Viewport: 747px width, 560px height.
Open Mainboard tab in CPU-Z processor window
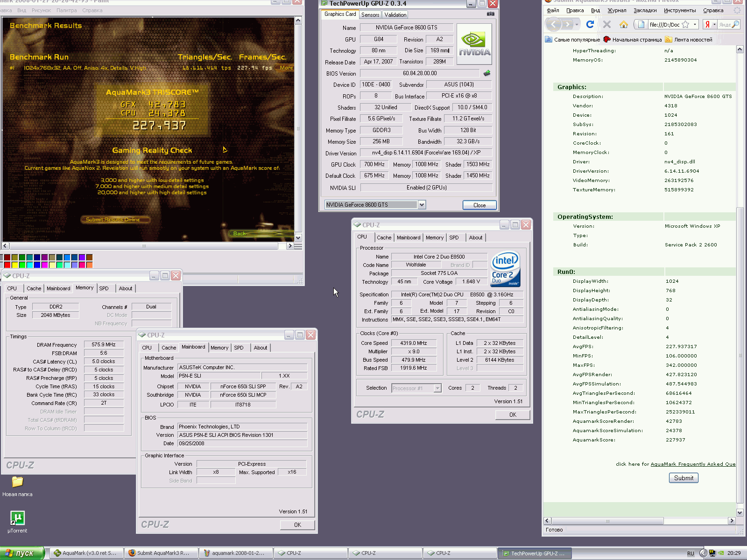coord(409,238)
